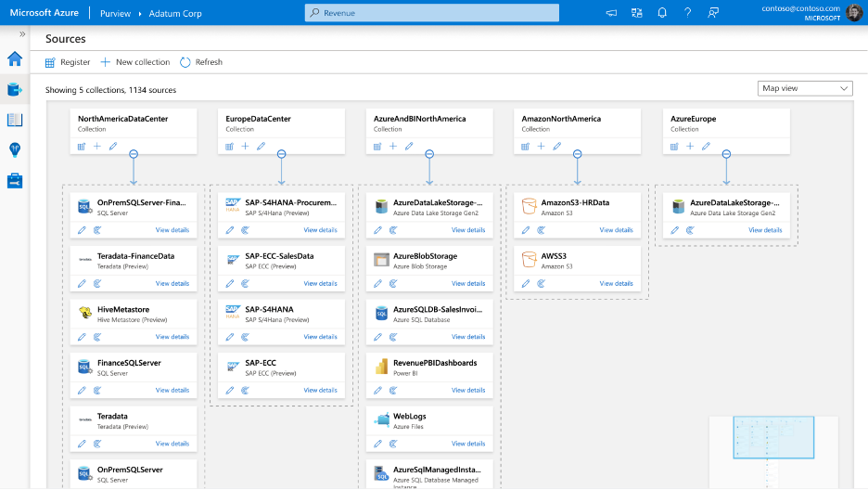This screenshot has width=868, height=490.
Task: Edit pencil icon on FinanceSQLServer card
Action: pos(82,391)
